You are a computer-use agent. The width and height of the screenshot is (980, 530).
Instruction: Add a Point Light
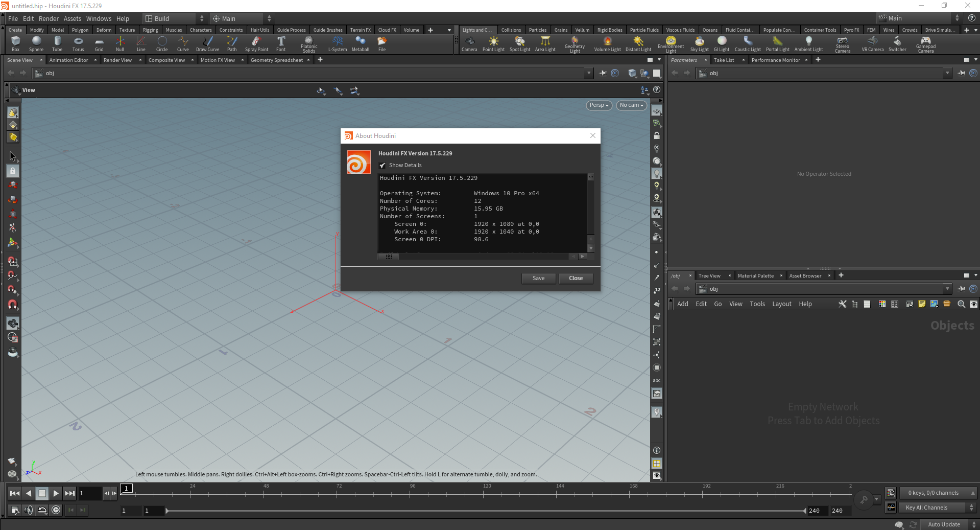click(493, 43)
